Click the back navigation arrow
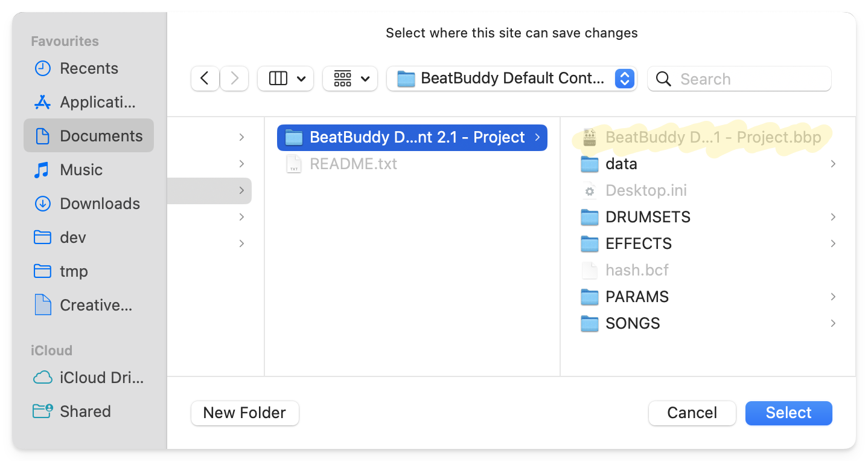Viewport: 868px width, 461px height. coord(205,79)
